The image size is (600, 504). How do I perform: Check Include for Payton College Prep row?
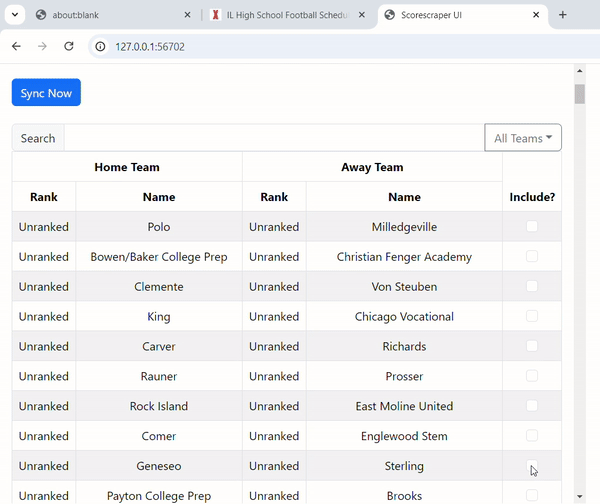pos(532,495)
